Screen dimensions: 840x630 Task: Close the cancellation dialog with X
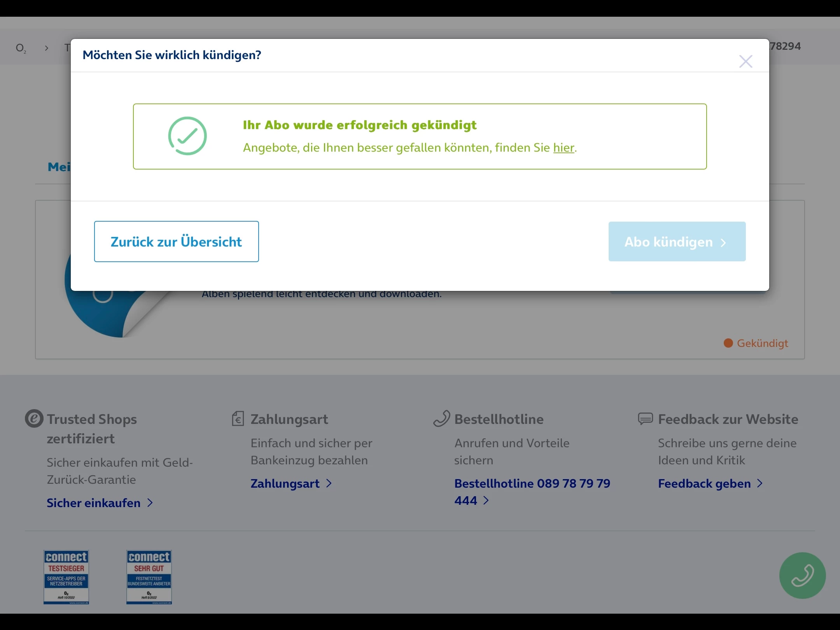point(745,61)
